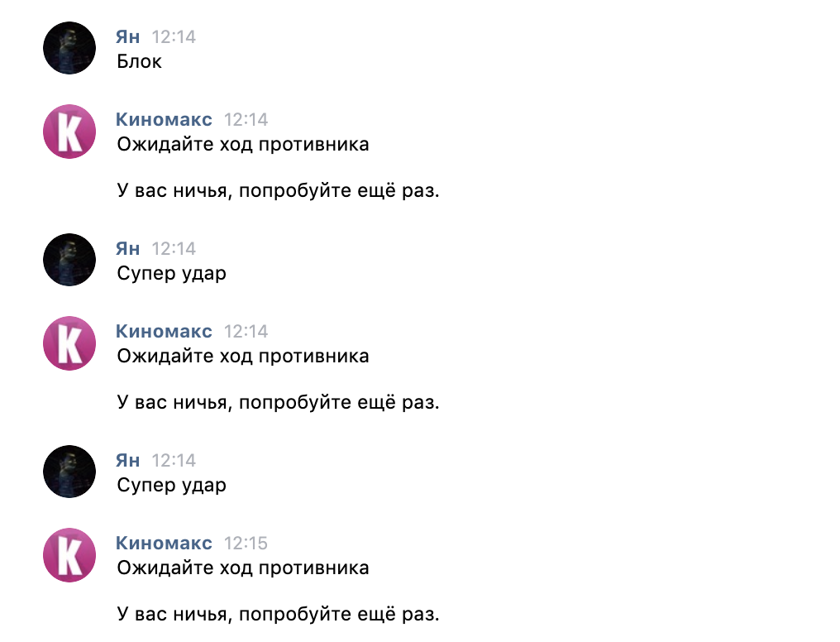Click the 12:15 timestamp
The width and height of the screenshot is (840, 642).
pyautogui.click(x=246, y=544)
